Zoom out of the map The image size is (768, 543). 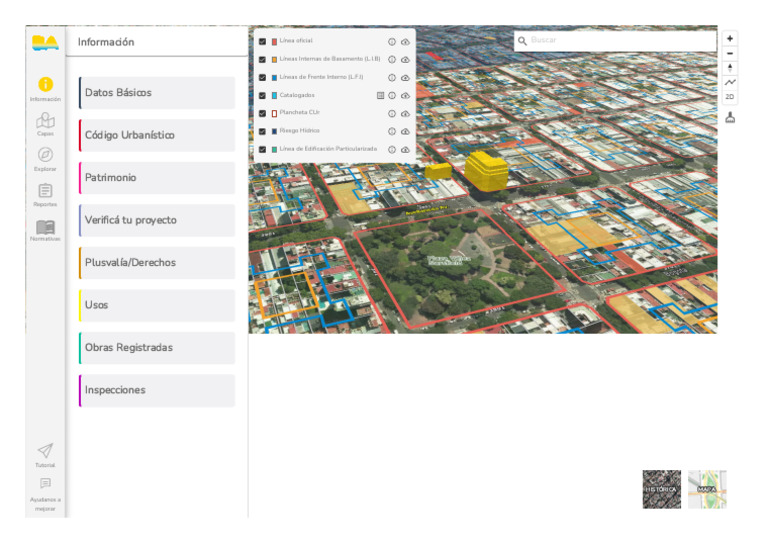(730, 53)
